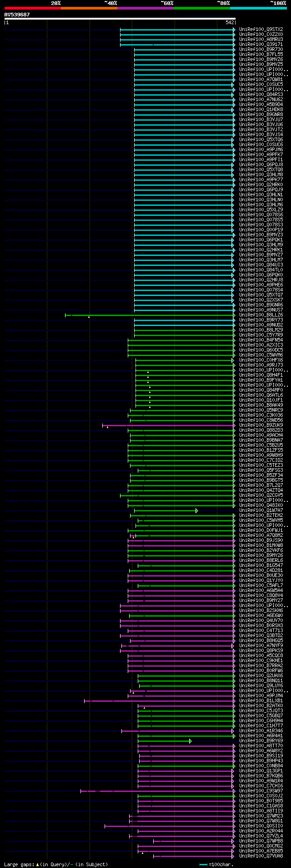Select hit label UniRef100_Q2HRK0
Viewport: 291px width, 868px height.
(261, 185)
